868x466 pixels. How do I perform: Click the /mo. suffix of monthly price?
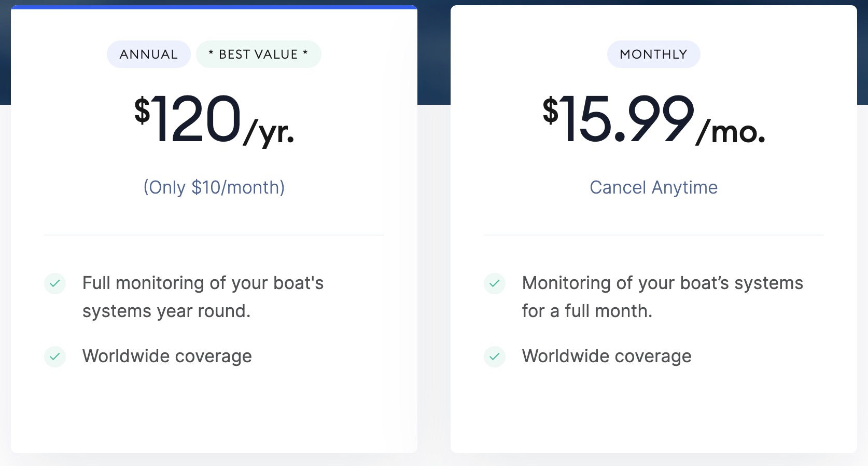click(731, 132)
